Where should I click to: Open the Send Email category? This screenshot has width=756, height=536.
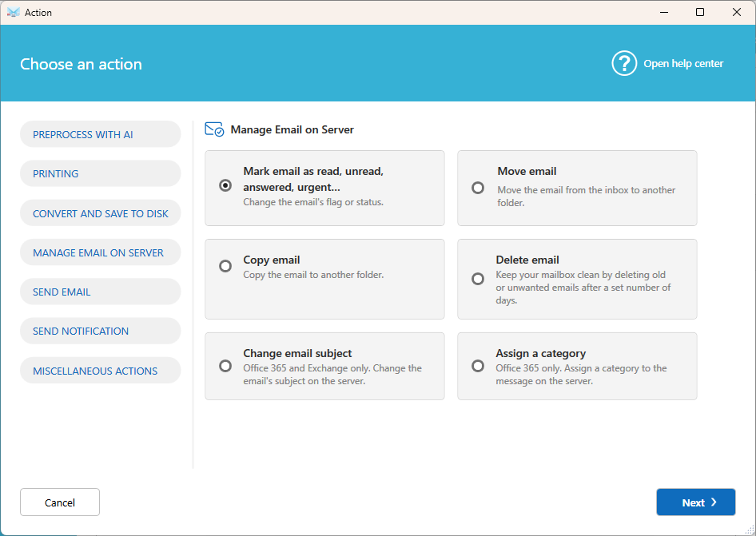(100, 292)
